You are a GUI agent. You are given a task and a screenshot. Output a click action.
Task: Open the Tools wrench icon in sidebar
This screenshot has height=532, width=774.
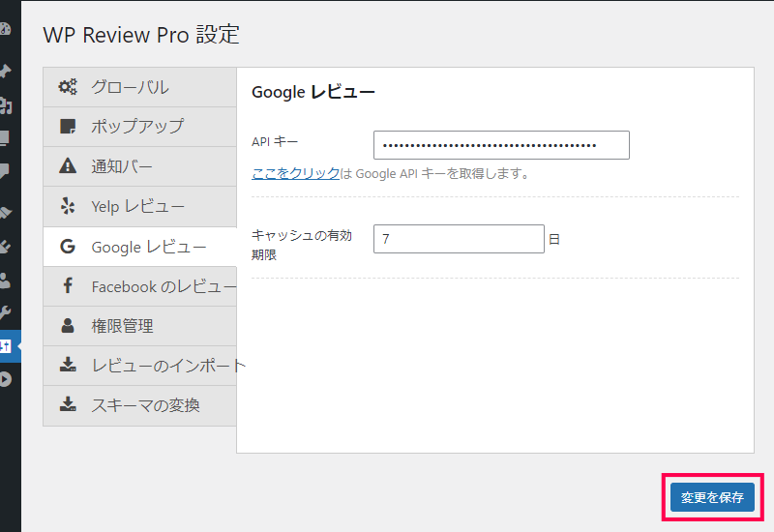tap(5, 312)
